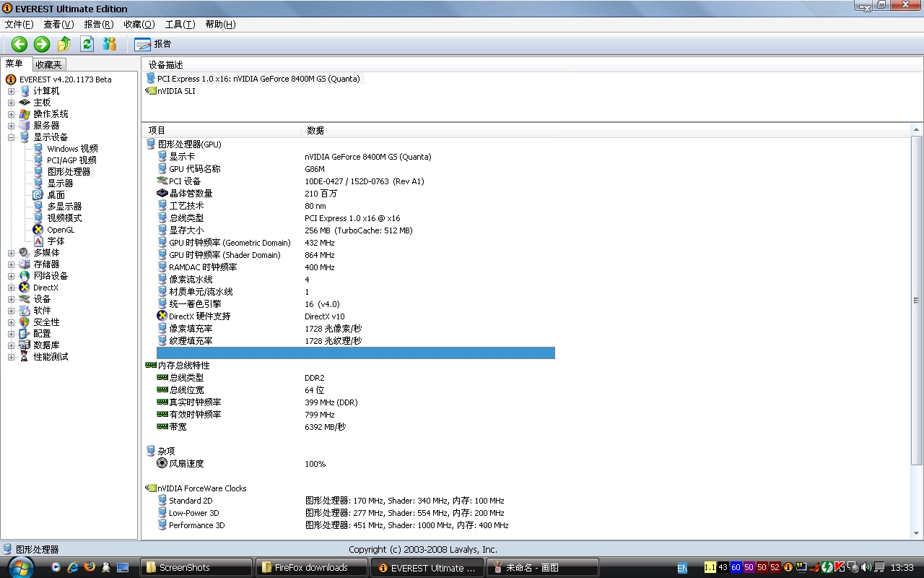
Task: Click the Internet Explorer quick launch icon
Action: point(73,567)
